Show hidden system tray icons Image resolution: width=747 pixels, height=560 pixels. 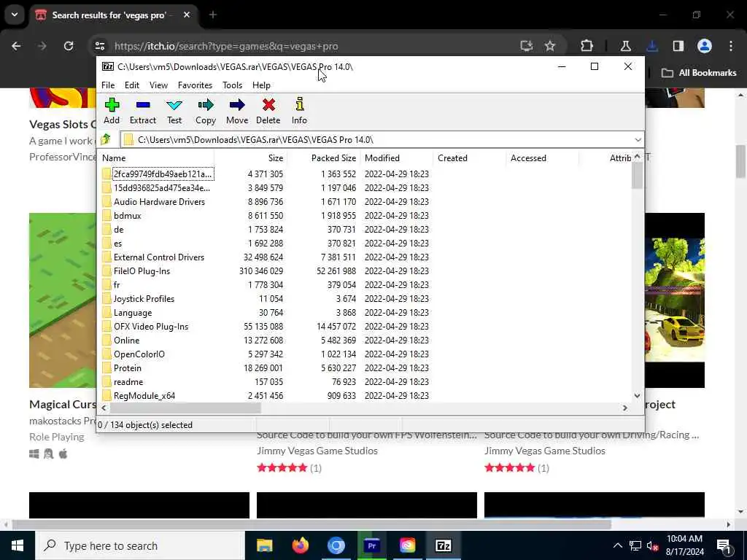point(617,545)
